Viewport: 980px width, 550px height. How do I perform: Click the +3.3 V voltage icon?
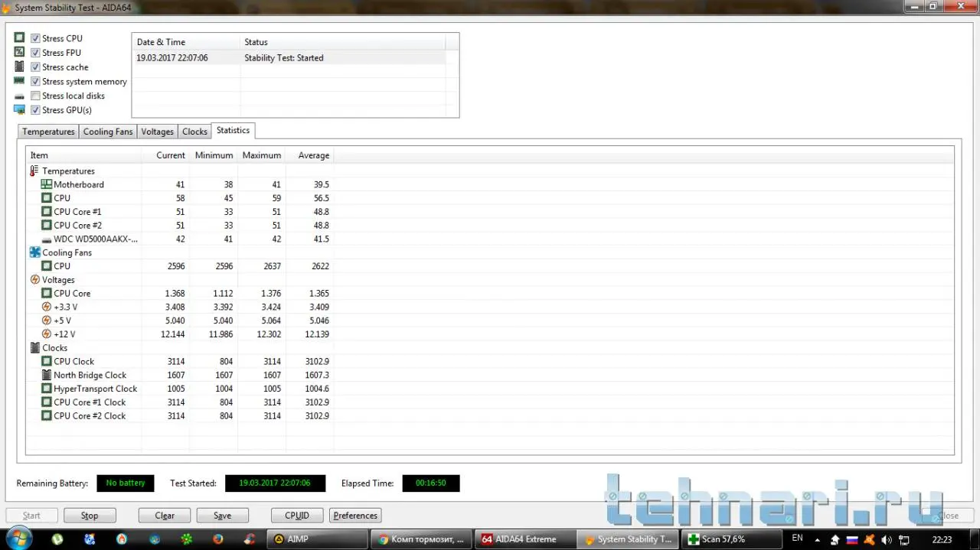[x=47, y=307]
